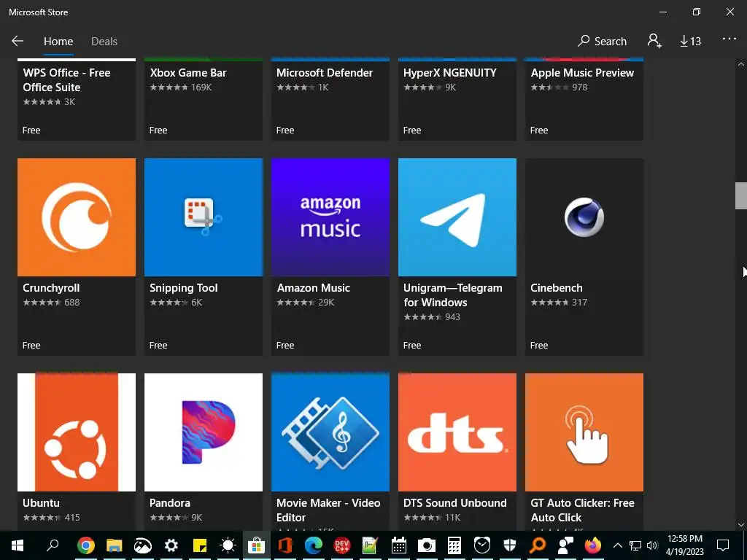The image size is (747, 560).
Task: Select the Amazon Music app icon
Action: 330,217
